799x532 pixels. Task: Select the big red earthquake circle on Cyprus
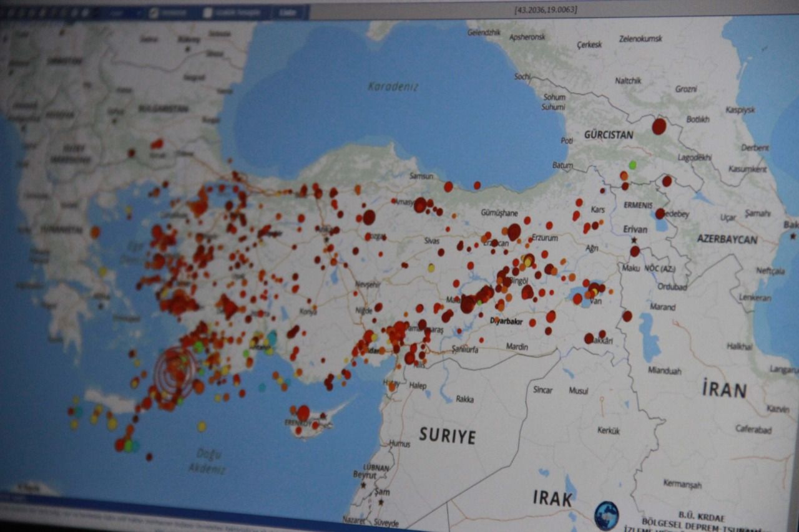point(303,413)
